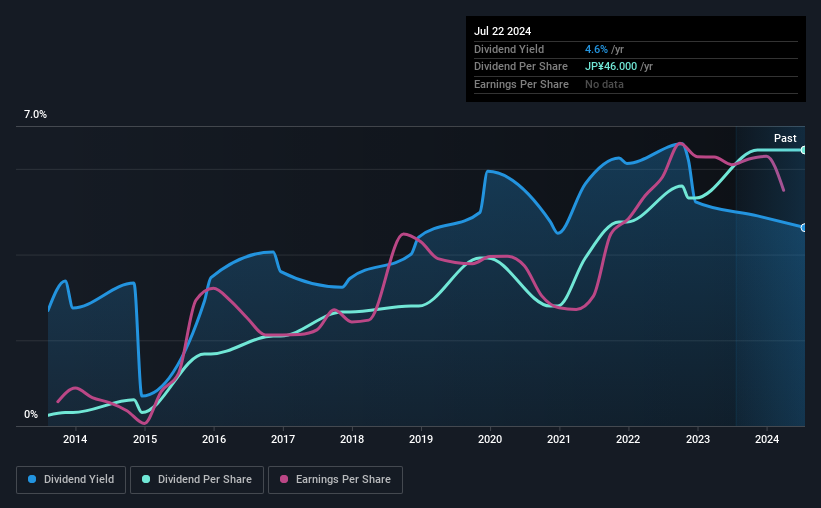
Task: Click the 2023 x-axis label
Action: tap(697, 439)
